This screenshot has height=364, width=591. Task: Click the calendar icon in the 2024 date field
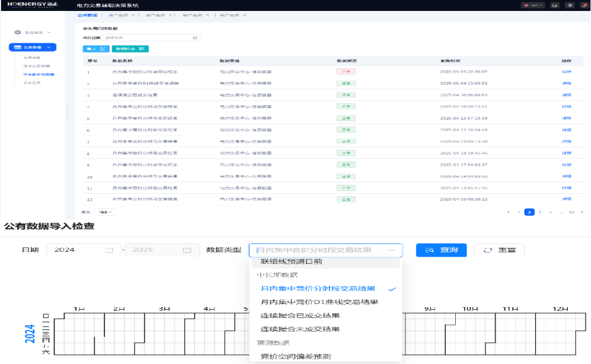[109, 250]
